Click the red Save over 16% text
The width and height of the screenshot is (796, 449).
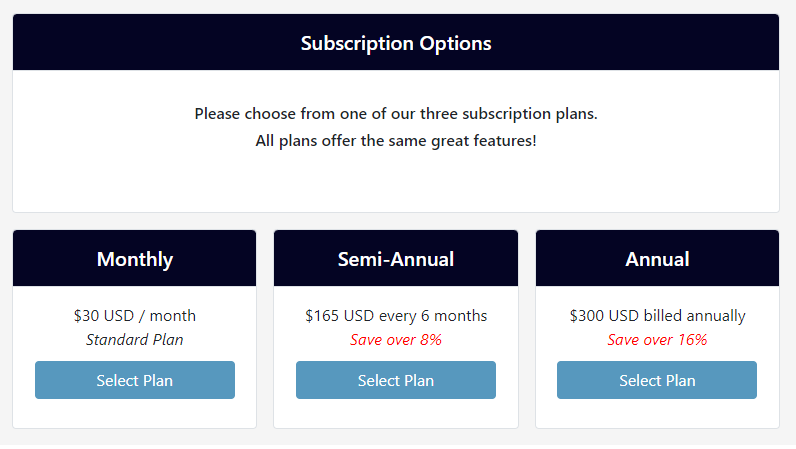pos(657,340)
